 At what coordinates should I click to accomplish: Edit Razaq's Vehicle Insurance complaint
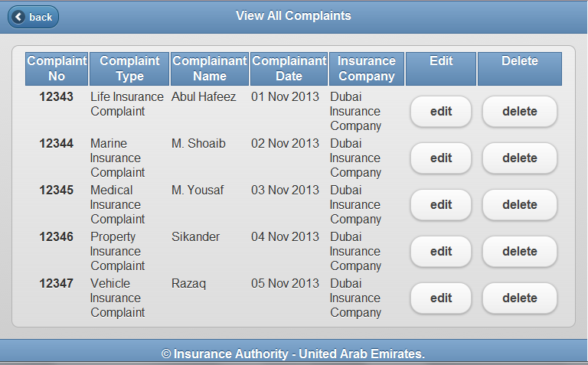tap(441, 298)
